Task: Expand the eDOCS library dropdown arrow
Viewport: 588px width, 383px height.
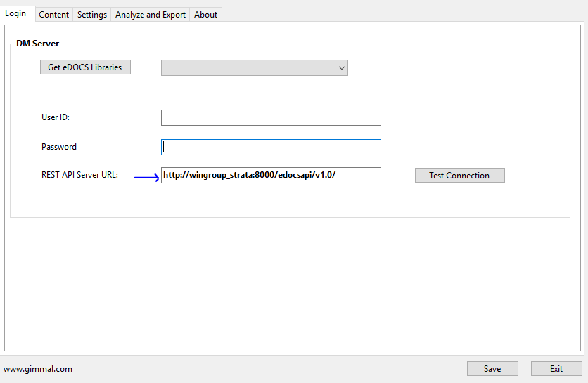Action: click(342, 68)
